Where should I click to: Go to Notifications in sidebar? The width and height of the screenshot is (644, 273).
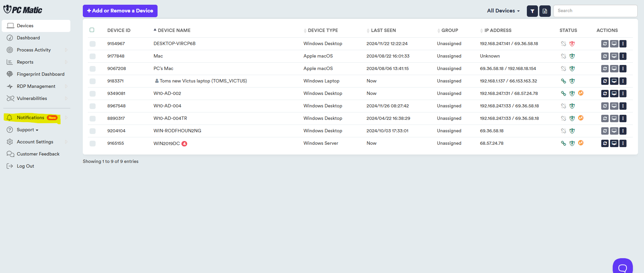point(31,118)
